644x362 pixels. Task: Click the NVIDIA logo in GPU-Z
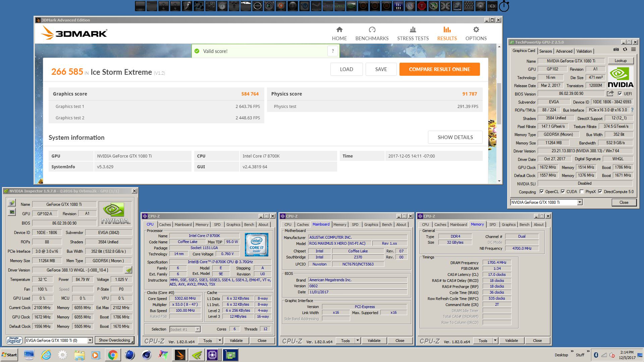point(621,77)
